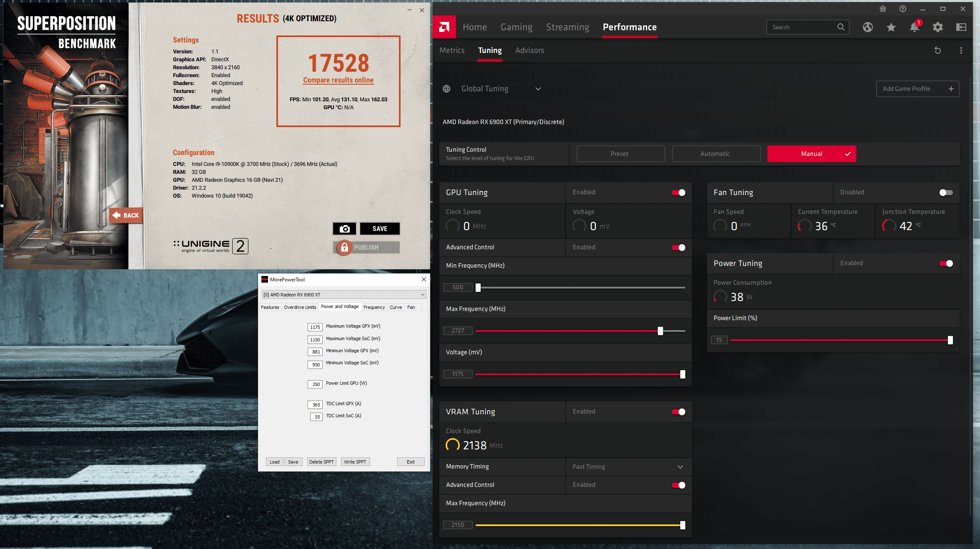Click the lock icon on Publish button
Screen dimensions: 980x549
(x=344, y=248)
